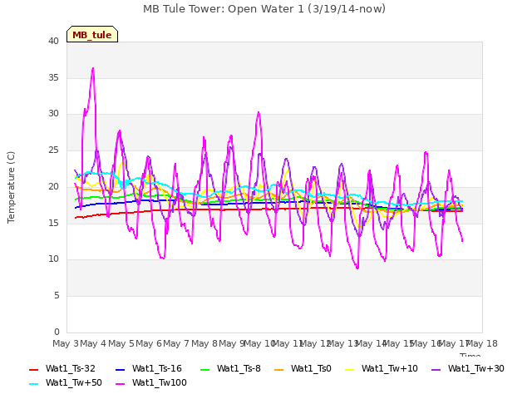Click the May 3 x-axis label
The image size is (532, 399).
coord(66,343)
